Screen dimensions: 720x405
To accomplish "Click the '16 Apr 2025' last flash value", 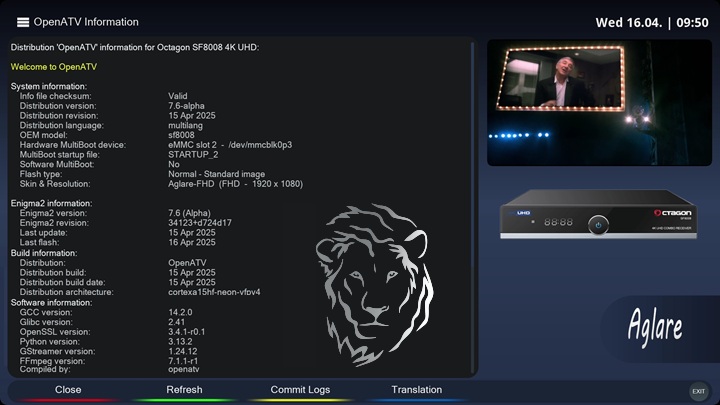I will coord(192,242).
